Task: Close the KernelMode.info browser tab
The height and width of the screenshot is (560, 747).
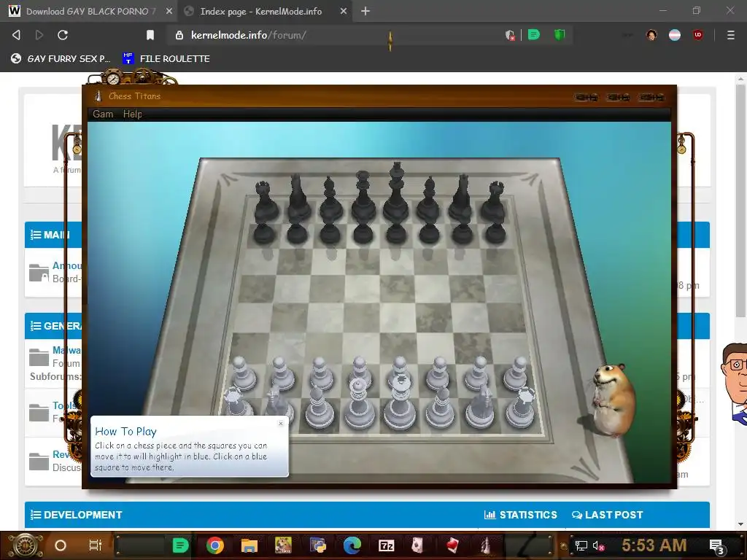Action: point(344,11)
